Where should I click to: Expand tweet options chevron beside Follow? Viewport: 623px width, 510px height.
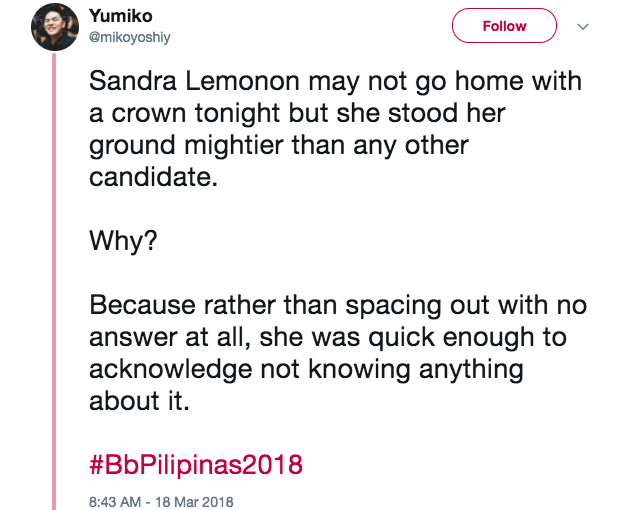[x=583, y=26]
